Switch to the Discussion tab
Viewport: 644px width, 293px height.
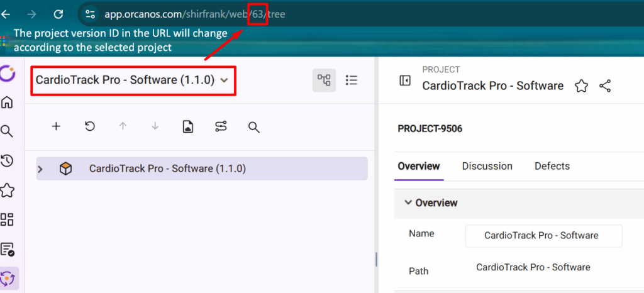[487, 167]
